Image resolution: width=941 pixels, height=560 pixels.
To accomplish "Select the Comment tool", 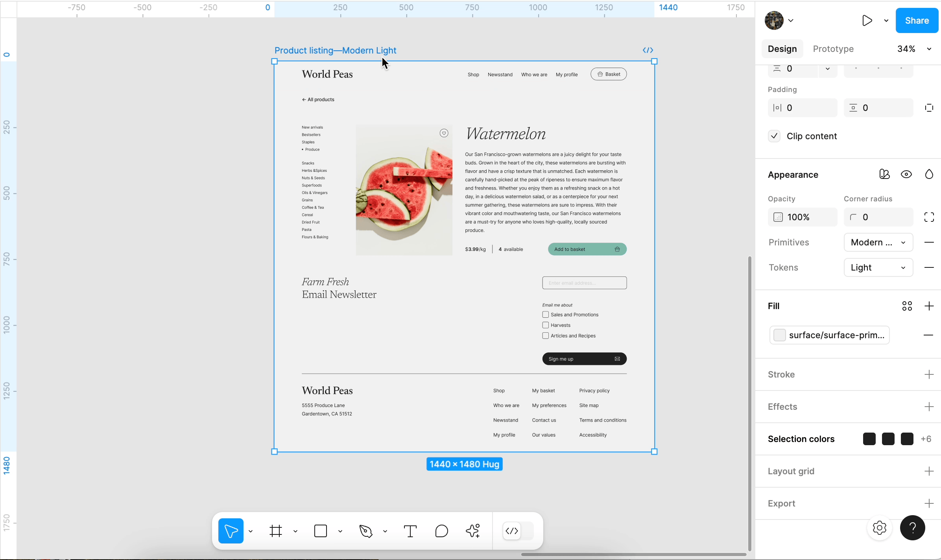I will pos(441,531).
